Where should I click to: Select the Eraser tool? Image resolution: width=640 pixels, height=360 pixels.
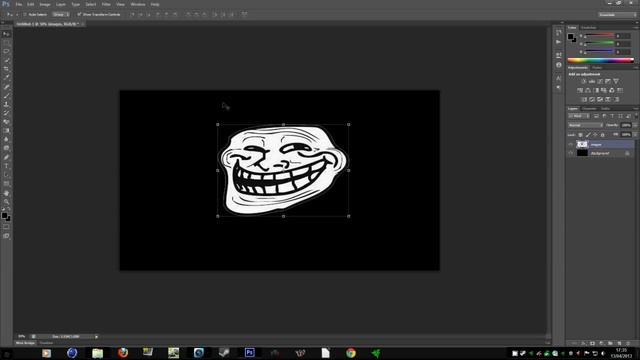pyautogui.click(x=6, y=122)
